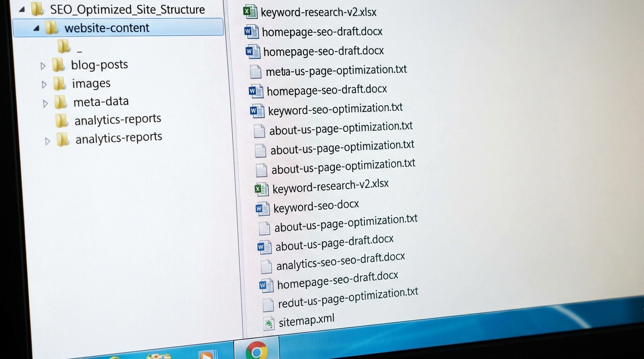Select about-us-page-optimization.txt directly above second keyword-research-v2.xlsx
Image resolution: width=644 pixels, height=359 pixels.
[343, 166]
